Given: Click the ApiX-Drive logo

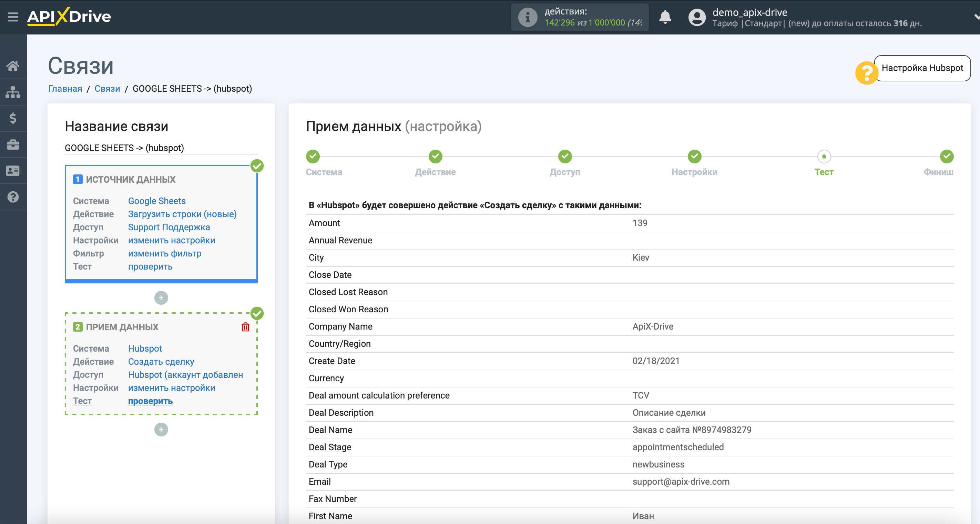Looking at the screenshot, I should click(69, 17).
